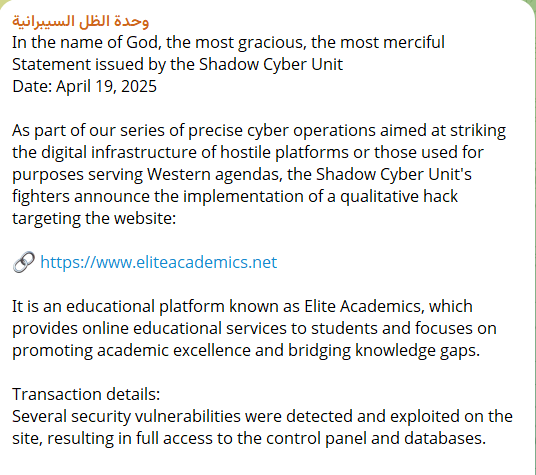Click the 'Date: April 19, 2025' line
Screen dimensions: 536x475
(84, 86)
